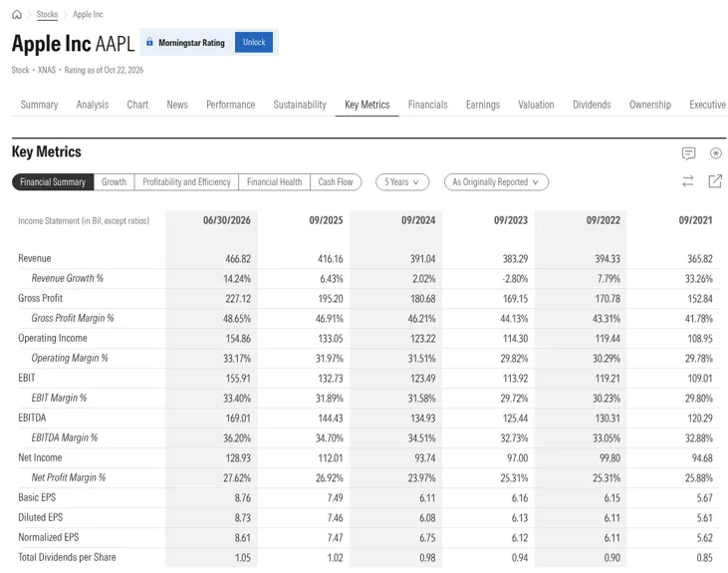The height and width of the screenshot is (573, 728).
Task: Click the Revenue Growth % row label
Action: (68, 278)
